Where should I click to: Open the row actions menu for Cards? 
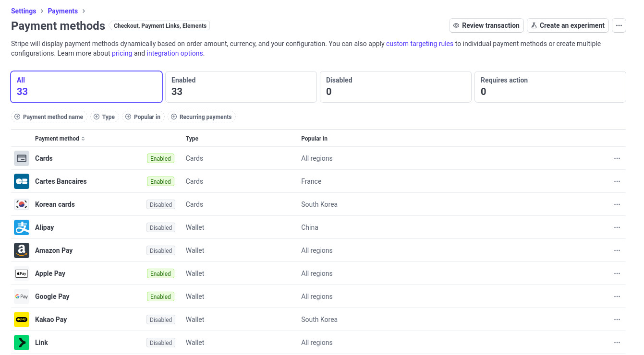[x=617, y=158]
